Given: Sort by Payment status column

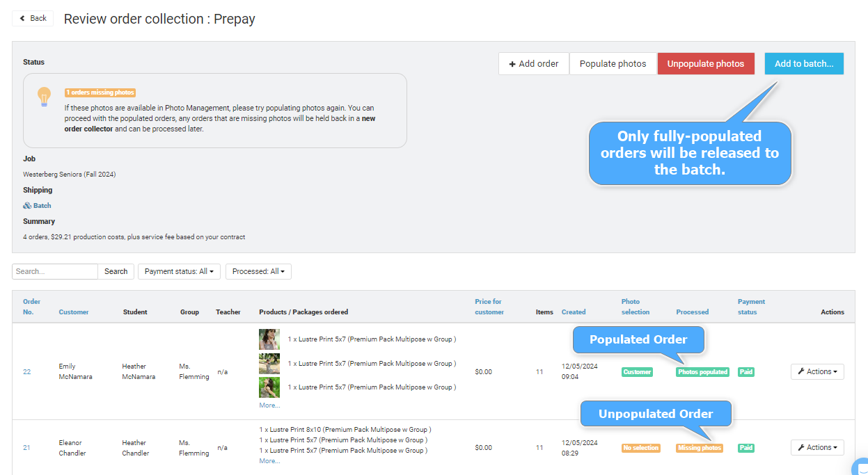Looking at the screenshot, I should pos(751,307).
